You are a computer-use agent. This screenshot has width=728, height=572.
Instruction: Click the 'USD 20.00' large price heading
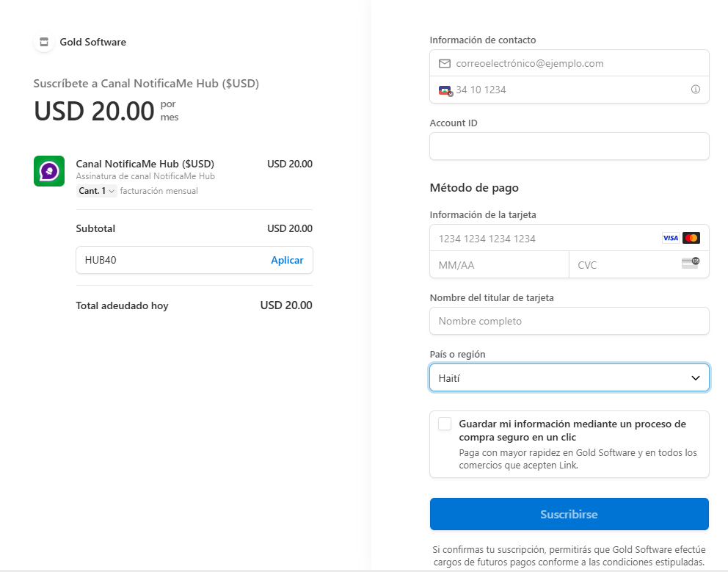pyautogui.click(x=94, y=111)
